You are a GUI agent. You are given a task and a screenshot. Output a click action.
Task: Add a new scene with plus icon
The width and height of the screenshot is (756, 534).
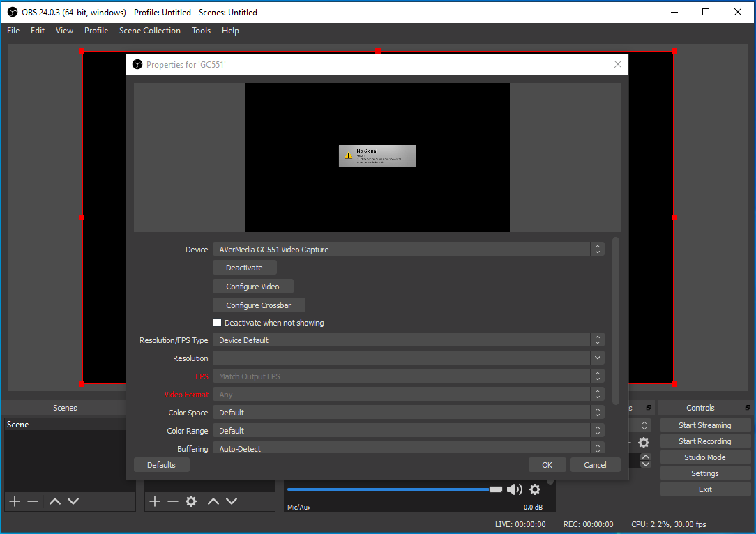point(15,501)
